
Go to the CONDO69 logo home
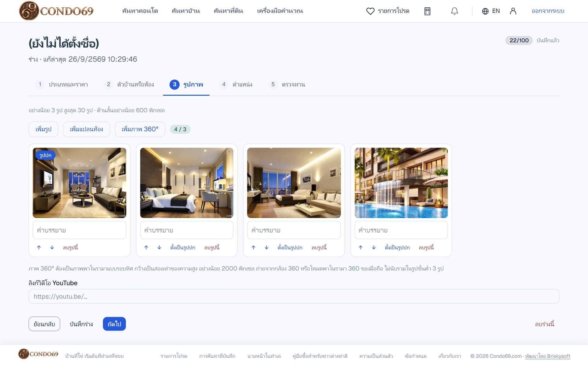click(56, 11)
